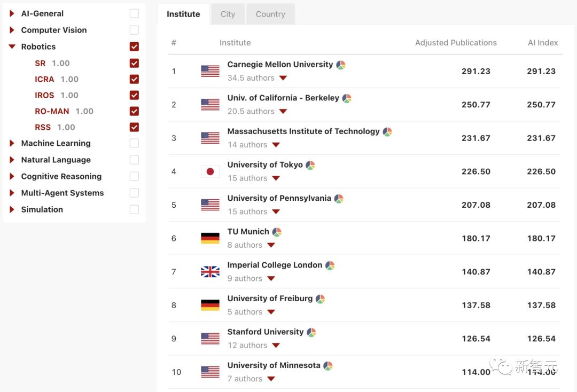
Task: Click the University of Tokyo pie chart icon
Action: 310,166
